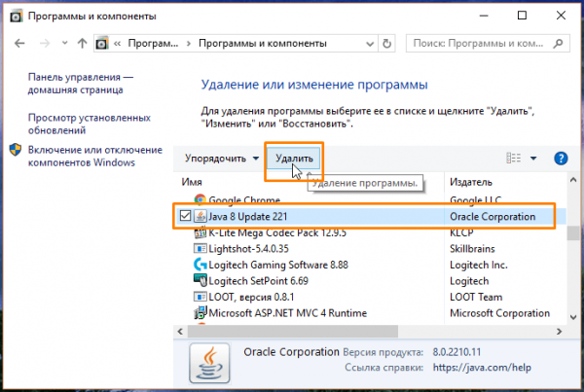Click the shield icon beside Windows components
Screen dimensions: 584x392
(x=16, y=150)
